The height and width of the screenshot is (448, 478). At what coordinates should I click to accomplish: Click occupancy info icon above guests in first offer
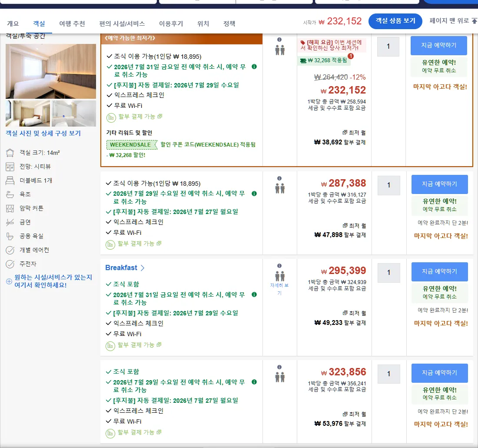pyautogui.click(x=279, y=40)
